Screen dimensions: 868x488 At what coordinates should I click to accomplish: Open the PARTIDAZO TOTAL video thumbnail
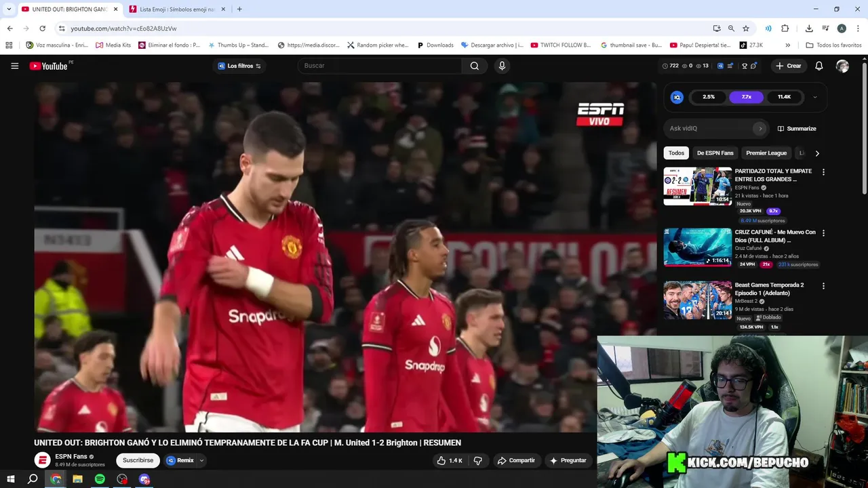697,186
